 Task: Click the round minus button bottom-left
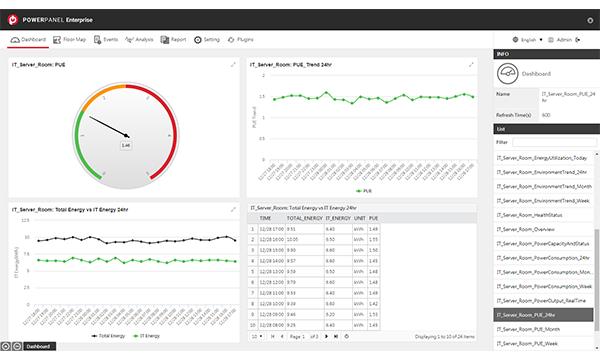(x=17, y=347)
